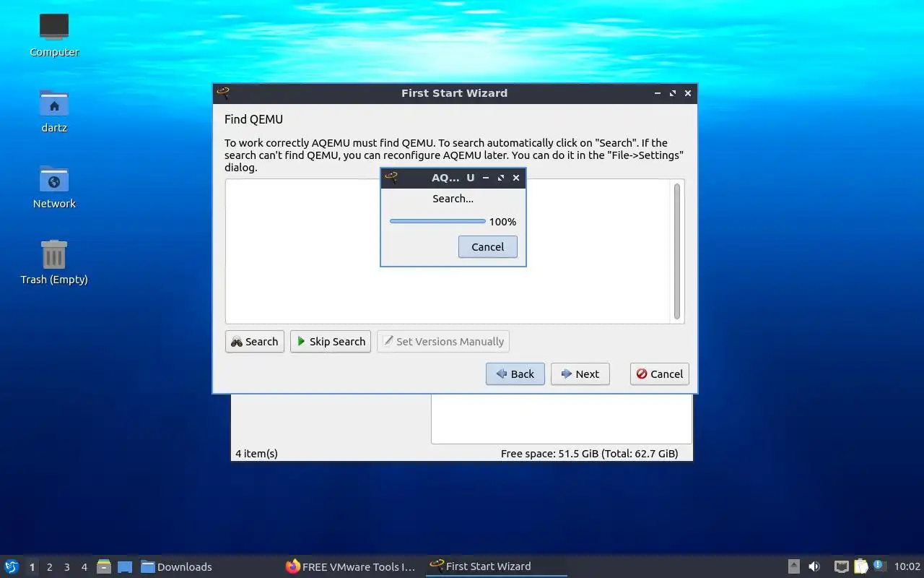
Task: Minimize the AQEMU search dialog
Action: (486, 178)
